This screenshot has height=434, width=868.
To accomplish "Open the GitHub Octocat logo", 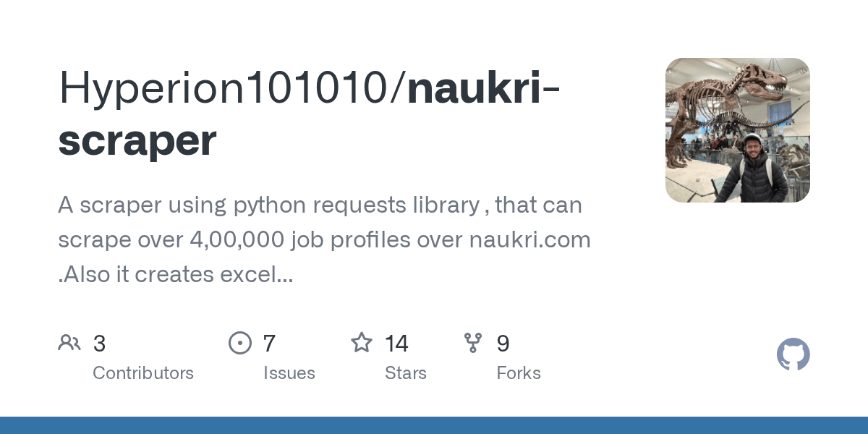I will click(793, 354).
